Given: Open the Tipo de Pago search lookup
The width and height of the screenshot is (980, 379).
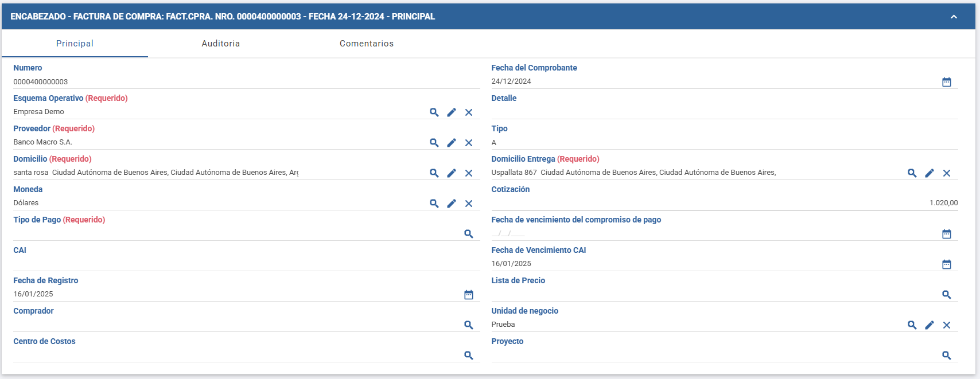Looking at the screenshot, I should [469, 234].
